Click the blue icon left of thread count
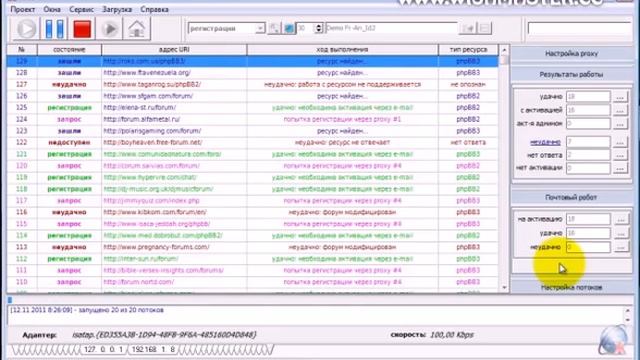This screenshot has height=360, width=640. point(289,28)
